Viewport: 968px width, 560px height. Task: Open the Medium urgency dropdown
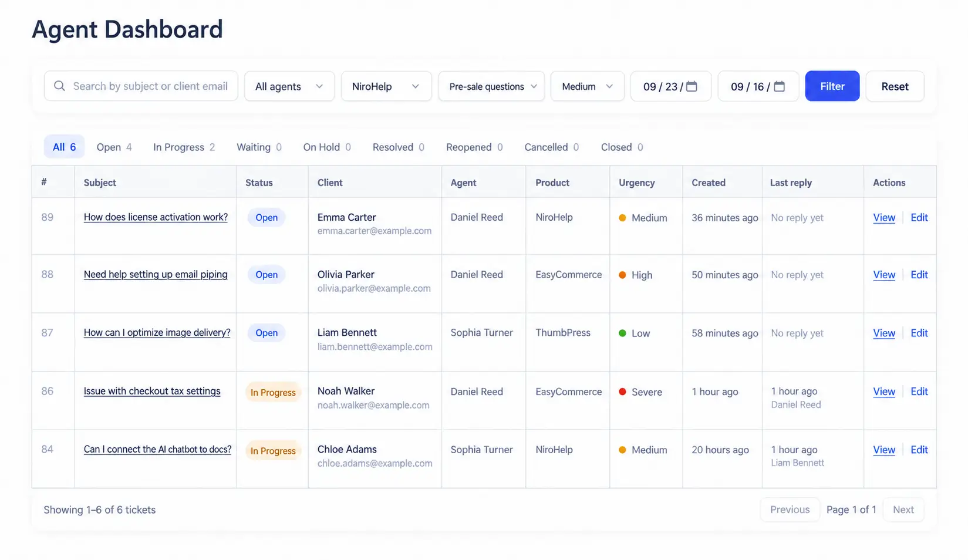(587, 86)
